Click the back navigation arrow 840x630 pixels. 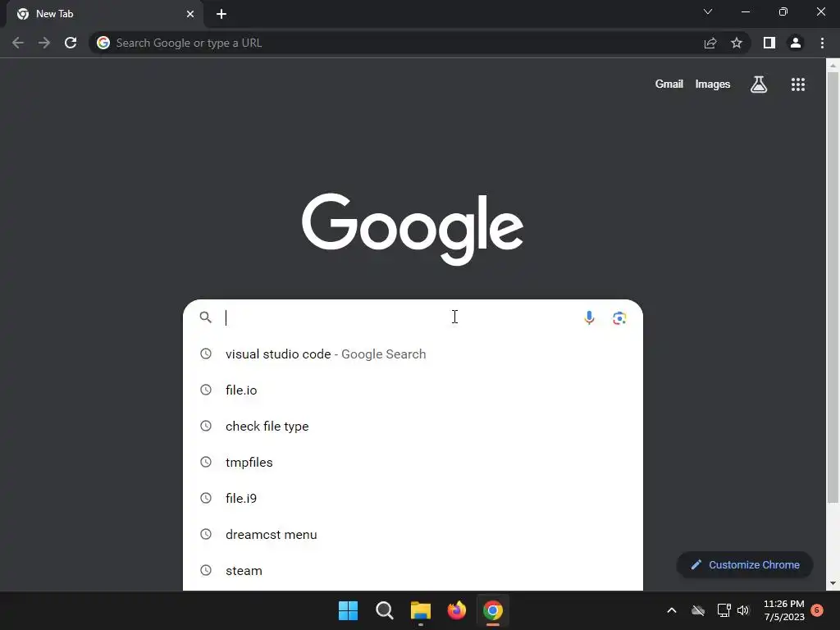18,43
